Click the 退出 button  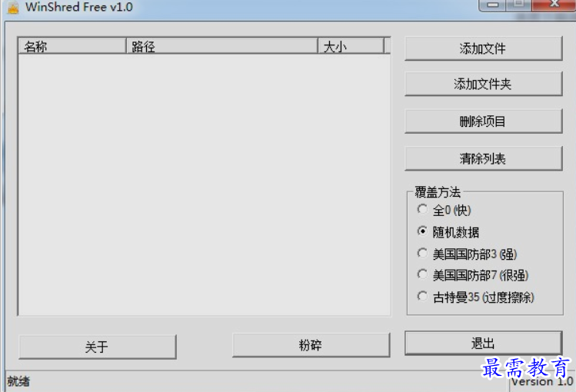click(484, 343)
